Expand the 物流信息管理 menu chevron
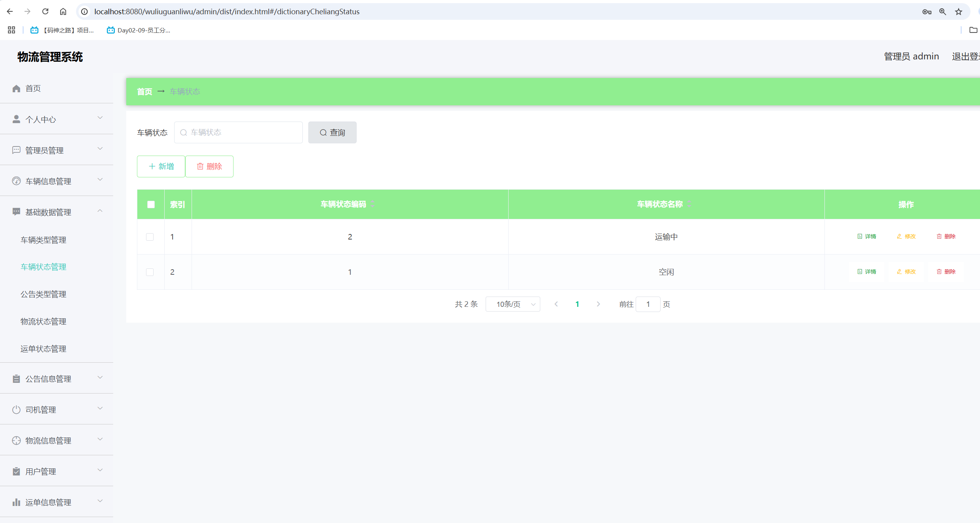980x523 pixels. 100,439
